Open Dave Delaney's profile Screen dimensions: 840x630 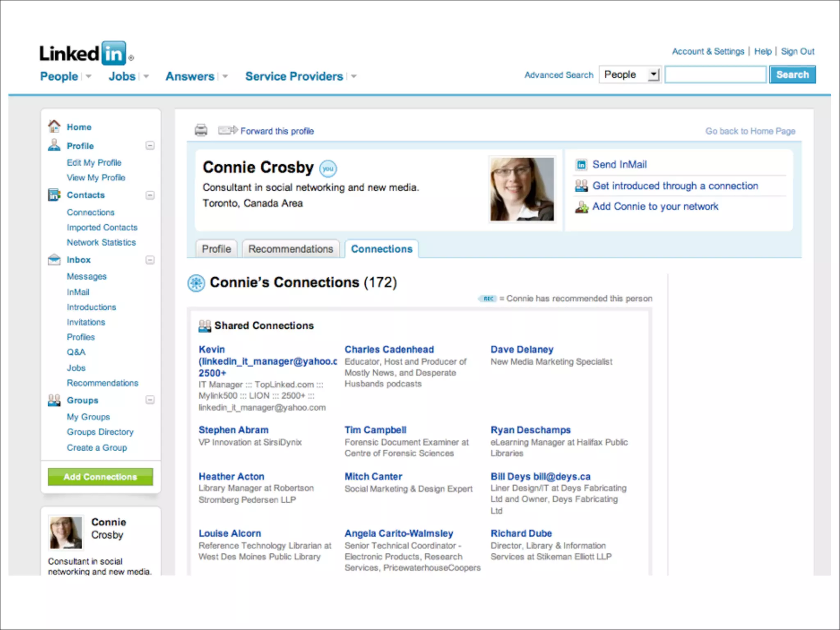(522, 349)
